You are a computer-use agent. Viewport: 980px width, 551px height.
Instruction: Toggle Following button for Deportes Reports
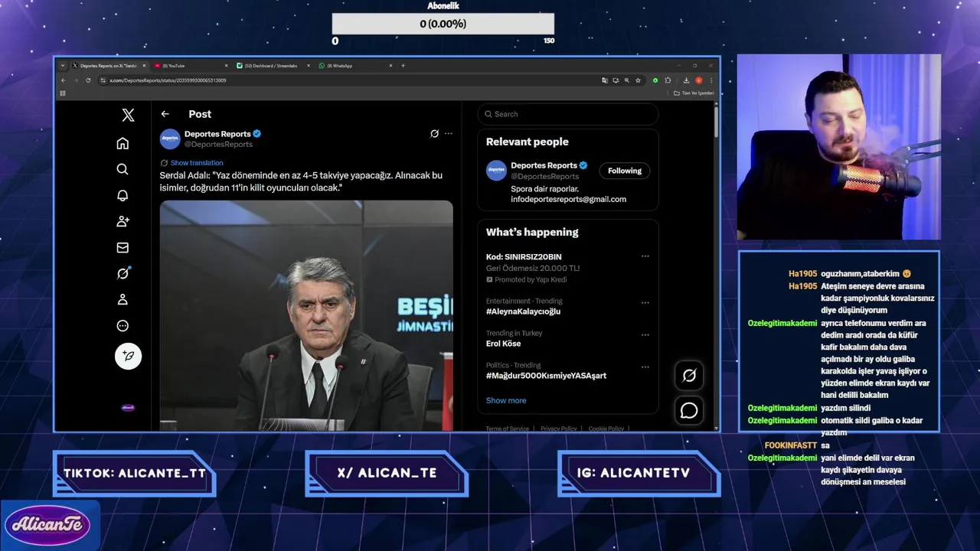[x=625, y=171]
